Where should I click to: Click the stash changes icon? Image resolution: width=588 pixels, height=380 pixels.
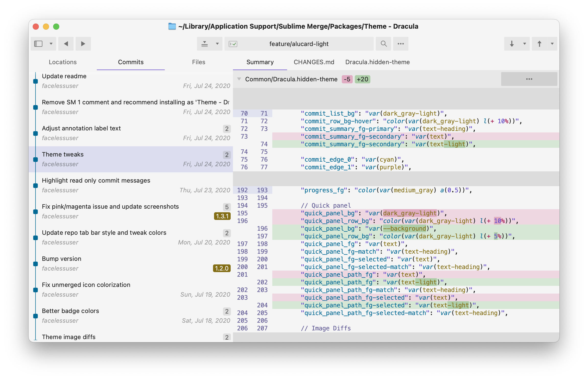205,44
